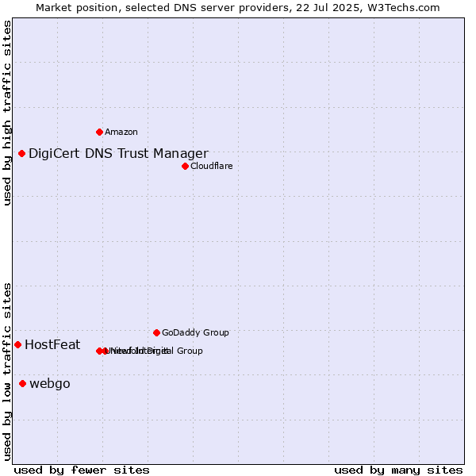The height and width of the screenshot is (476, 476).
Task: Click the 'Amazon' label text
Action: pyautogui.click(x=121, y=132)
